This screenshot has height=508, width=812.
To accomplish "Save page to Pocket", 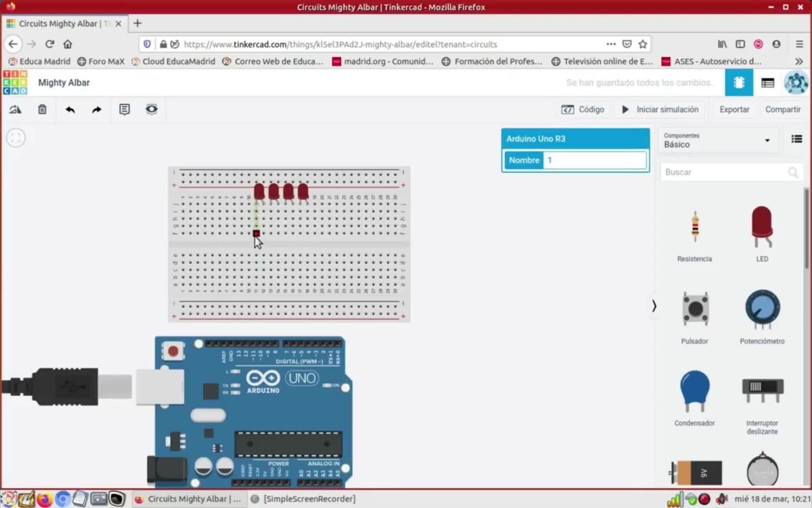I will 627,44.
